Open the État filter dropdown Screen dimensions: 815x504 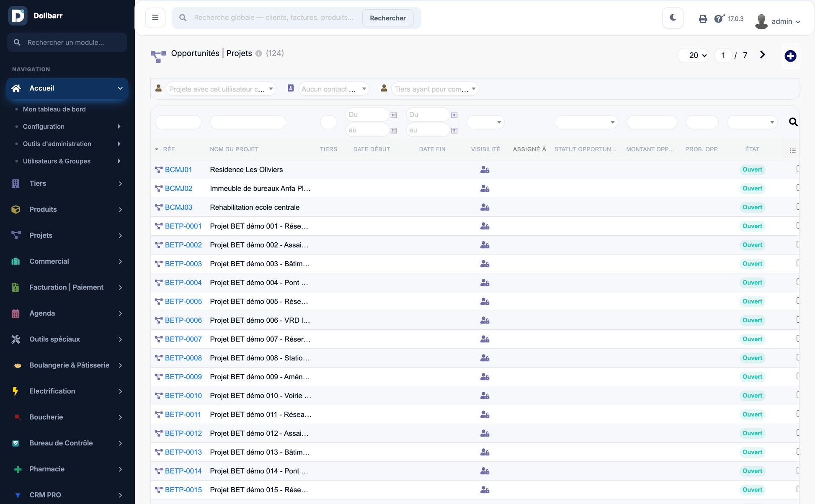click(x=752, y=122)
